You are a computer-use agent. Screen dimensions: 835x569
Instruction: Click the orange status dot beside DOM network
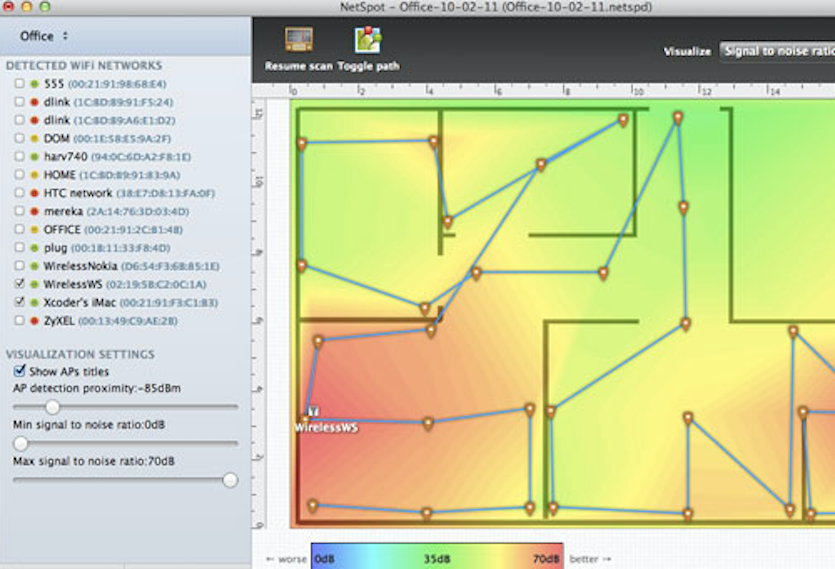(x=34, y=139)
